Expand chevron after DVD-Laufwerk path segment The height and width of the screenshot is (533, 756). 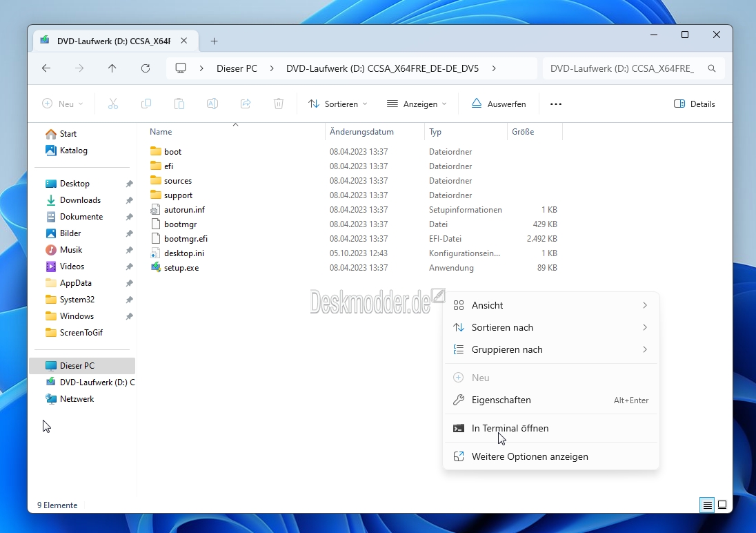[494, 68]
